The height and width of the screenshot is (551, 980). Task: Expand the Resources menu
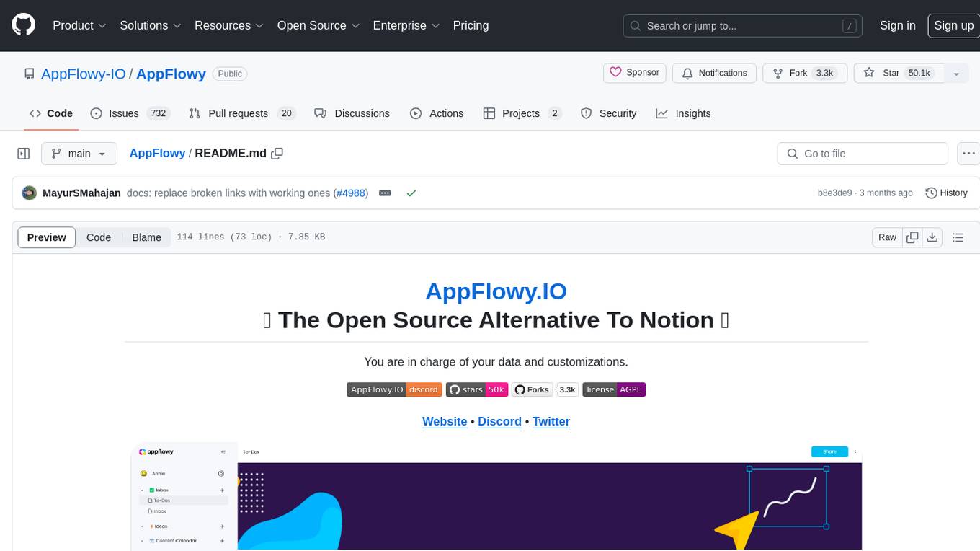[x=229, y=25]
